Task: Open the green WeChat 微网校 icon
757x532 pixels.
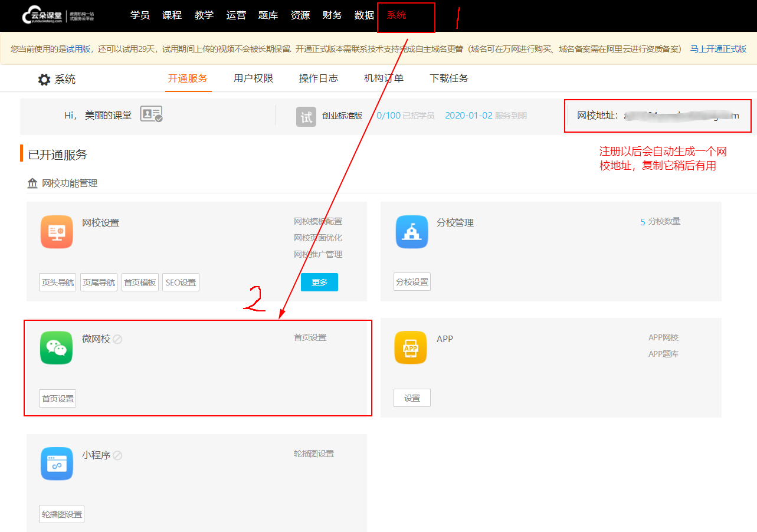Action: tap(57, 348)
